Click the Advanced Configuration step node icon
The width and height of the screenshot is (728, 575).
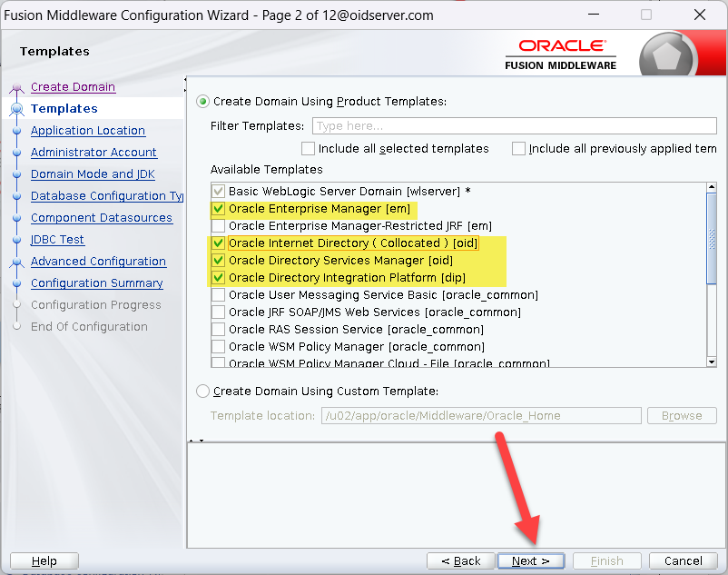16,262
